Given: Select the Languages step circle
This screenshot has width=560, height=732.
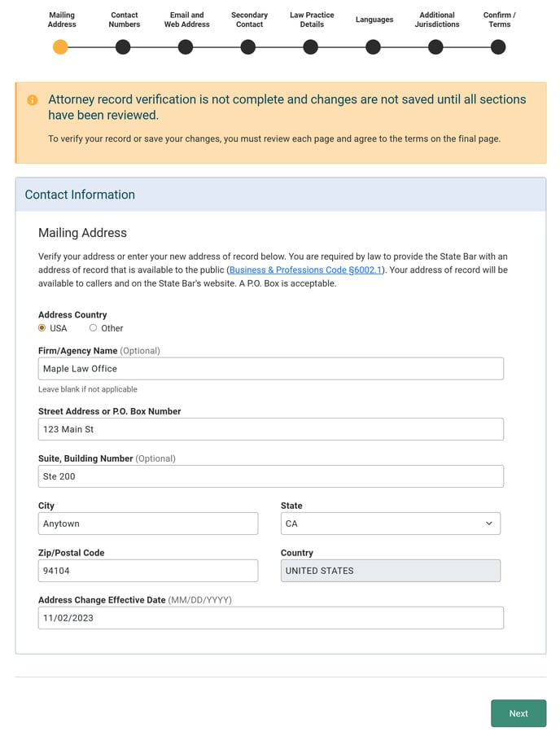Looking at the screenshot, I should tap(373, 47).
